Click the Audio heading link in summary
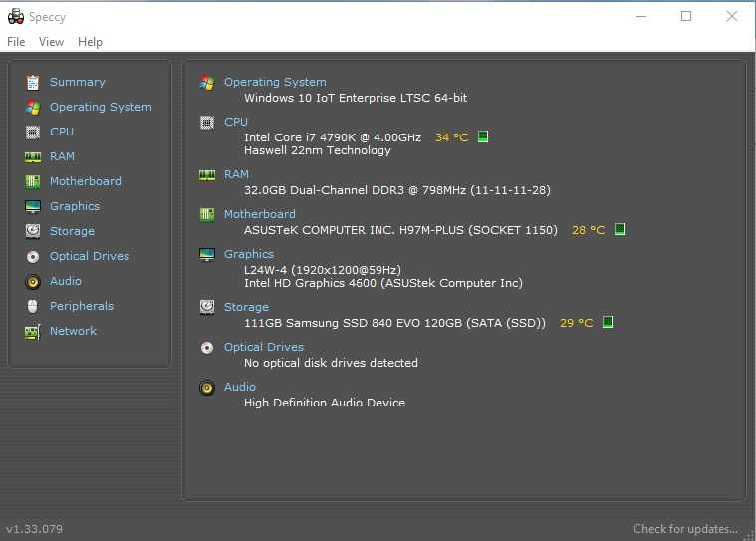756x541 pixels. click(240, 387)
